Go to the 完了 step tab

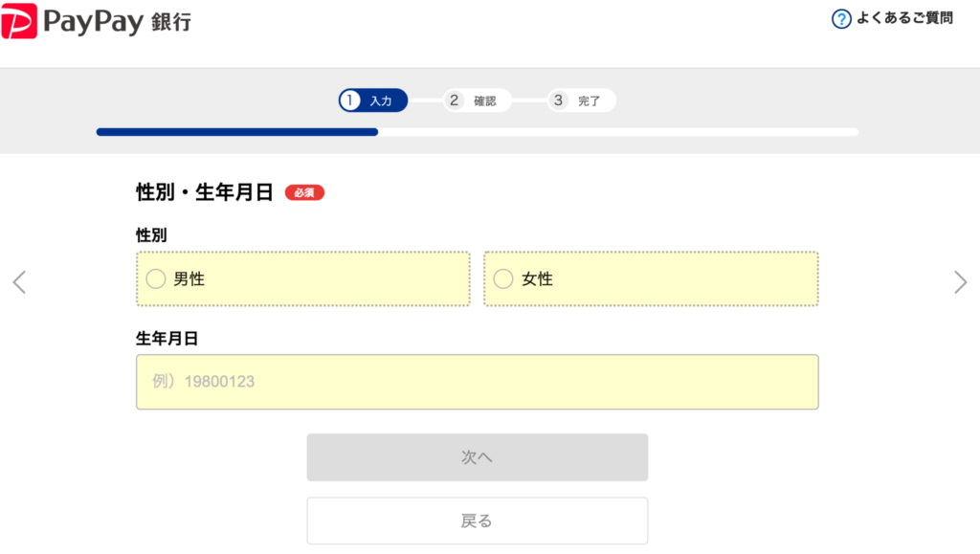pos(589,101)
